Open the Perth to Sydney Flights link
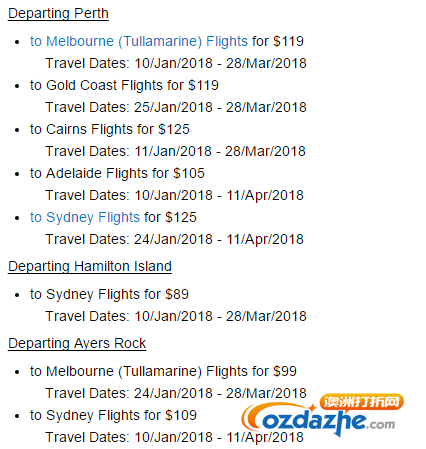This screenshot has height=449, width=426. coord(85,218)
